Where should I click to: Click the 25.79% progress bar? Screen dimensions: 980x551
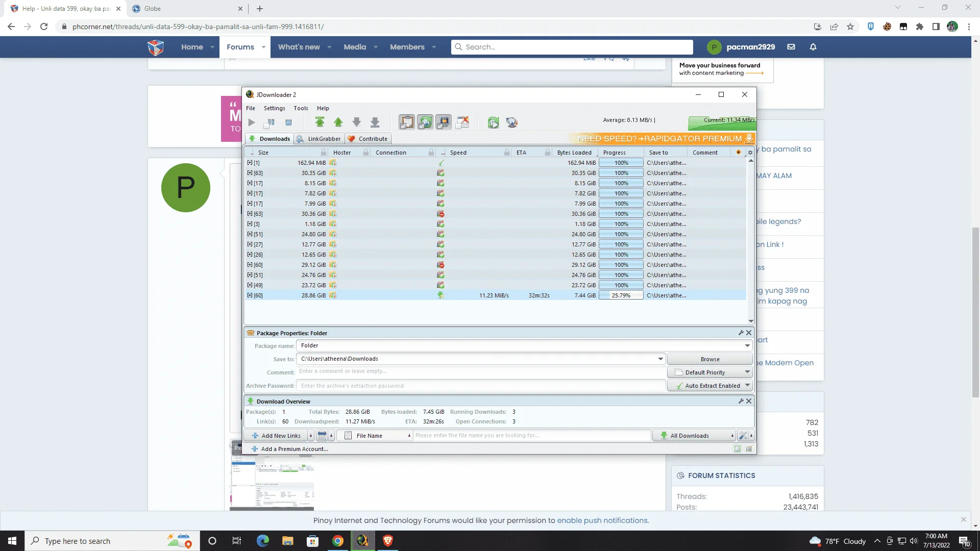point(621,295)
